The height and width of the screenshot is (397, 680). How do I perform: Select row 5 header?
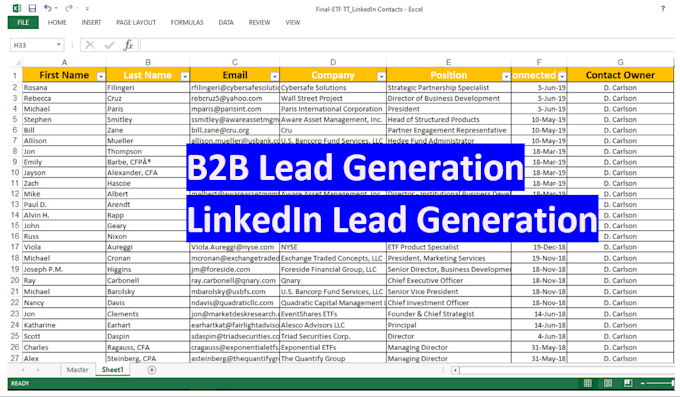pyautogui.click(x=15, y=119)
